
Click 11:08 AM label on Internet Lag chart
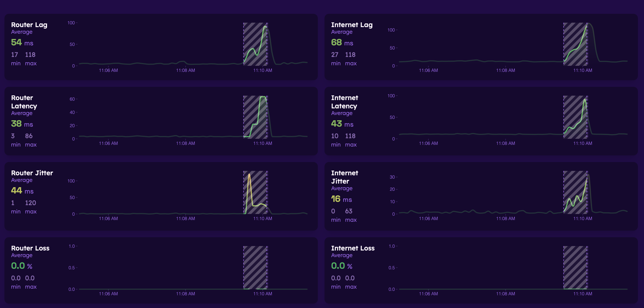coord(506,71)
